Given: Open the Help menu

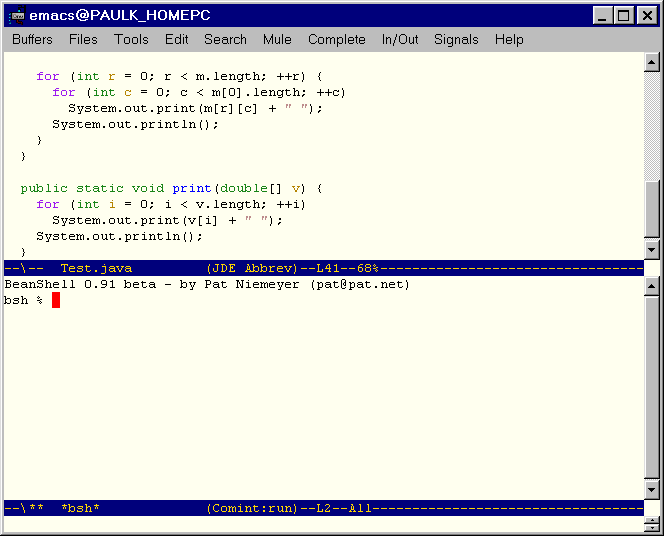Looking at the screenshot, I should click(509, 40).
